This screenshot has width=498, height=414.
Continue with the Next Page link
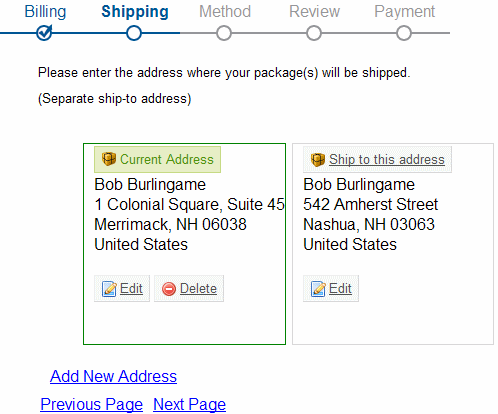[189, 405]
